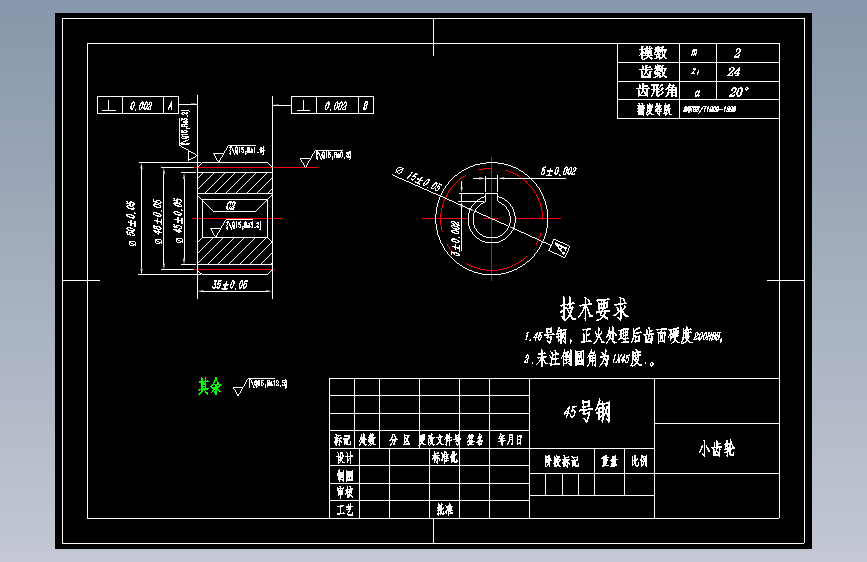Click the '标准化' cell

pyautogui.click(x=445, y=457)
